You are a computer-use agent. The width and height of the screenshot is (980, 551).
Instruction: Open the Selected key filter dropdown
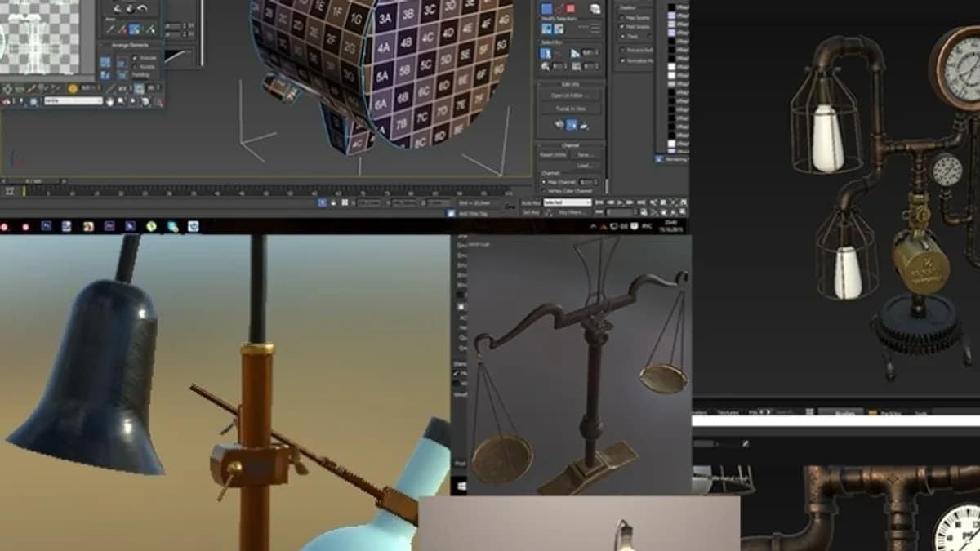(567, 202)
